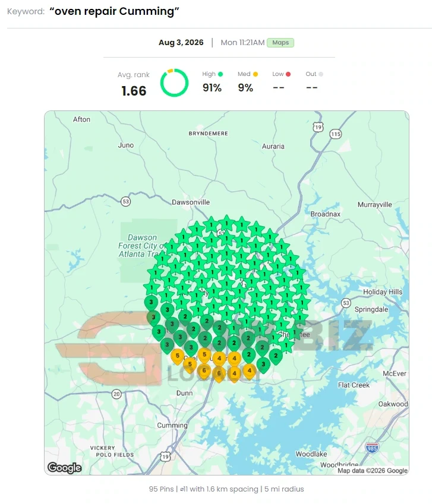Click the scan time Mon 11:21AM
The image size is (432, 504).
click(242, 42)
